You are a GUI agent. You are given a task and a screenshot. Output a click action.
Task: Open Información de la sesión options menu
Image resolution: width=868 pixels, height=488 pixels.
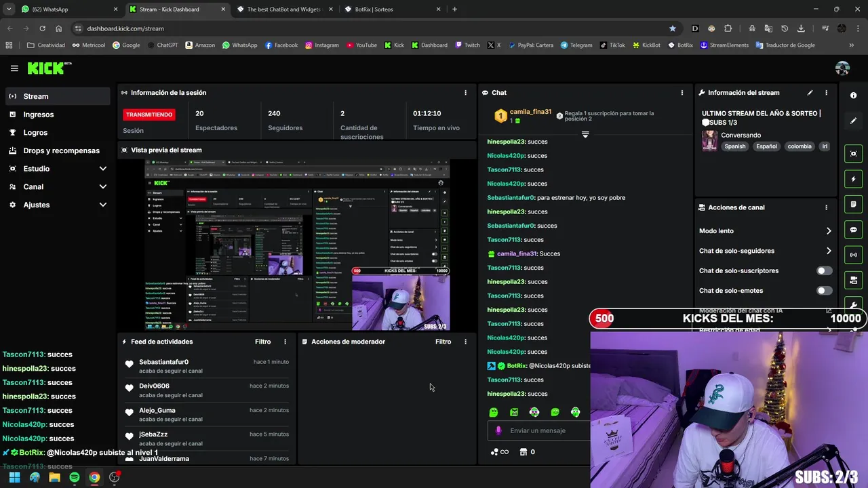[465, 93]
